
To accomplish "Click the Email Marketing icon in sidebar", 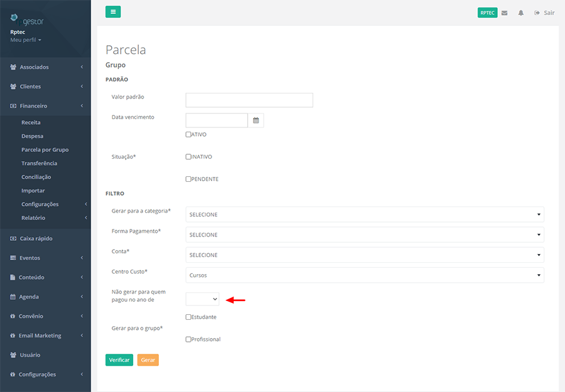I will coord(13,336).
